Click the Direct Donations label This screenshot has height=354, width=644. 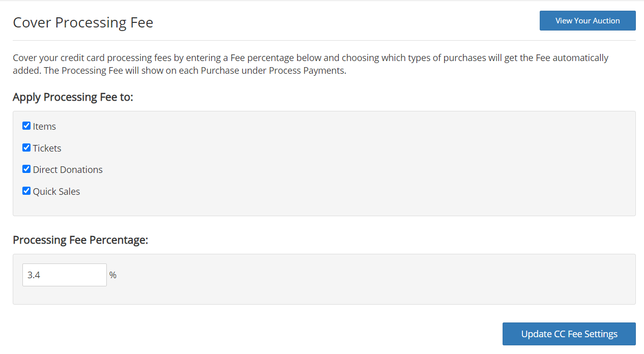pyautogui.click(x=68, y=169)
